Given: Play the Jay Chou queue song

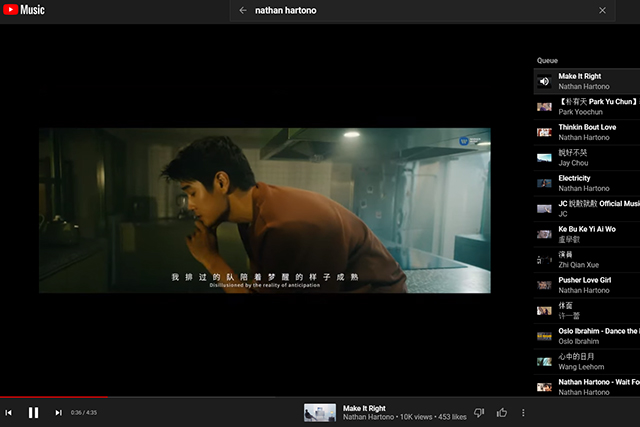Looking at the screenshot, I should pos(587,158).
